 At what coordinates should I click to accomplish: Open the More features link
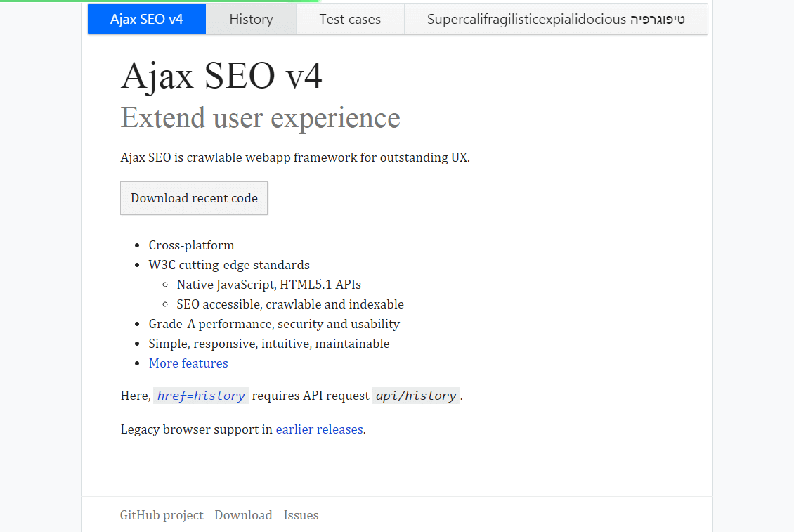tap(188, 363)
